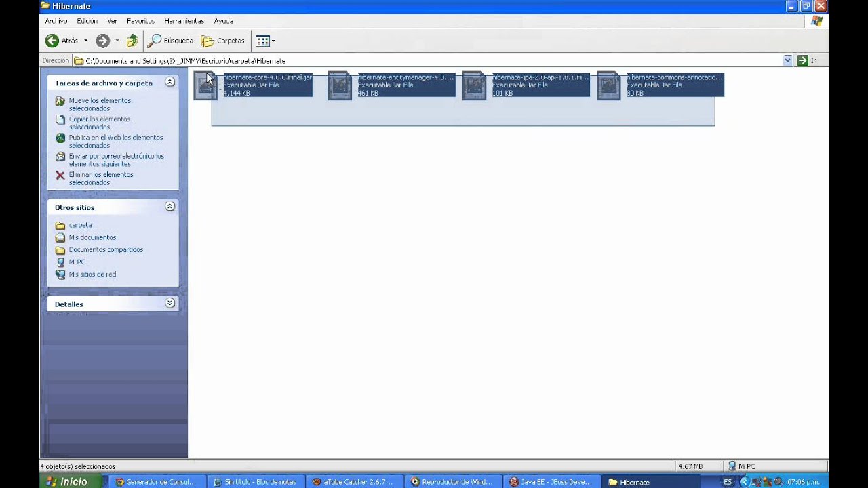Expand the Views dropdown arrow

[273, 41]
